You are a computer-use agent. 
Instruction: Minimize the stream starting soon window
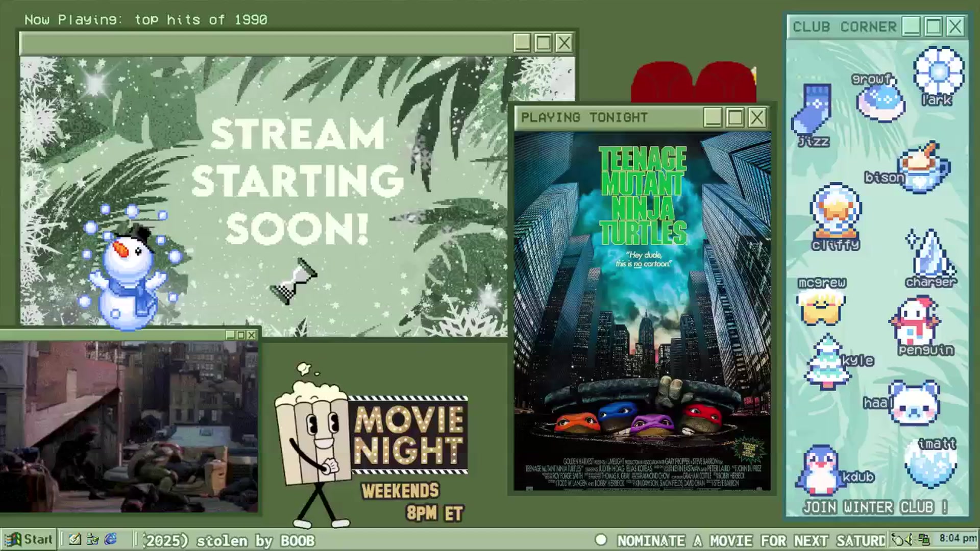522,43
